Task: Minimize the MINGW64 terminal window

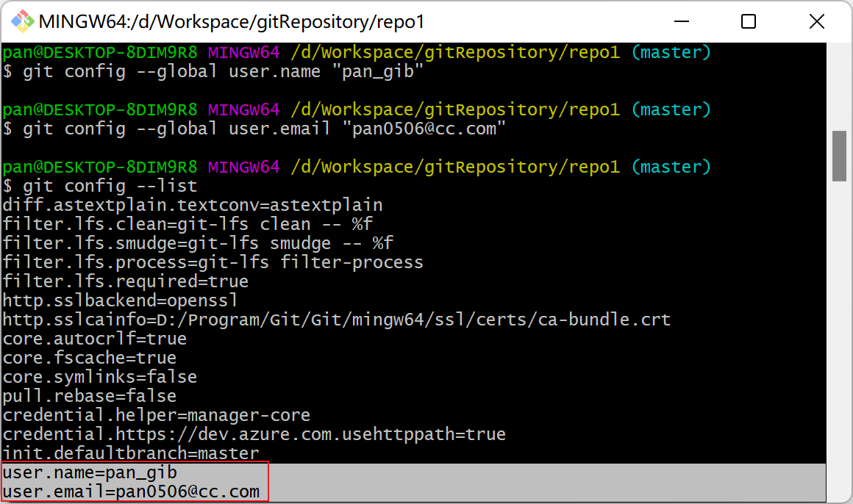Action: point(681,21)
